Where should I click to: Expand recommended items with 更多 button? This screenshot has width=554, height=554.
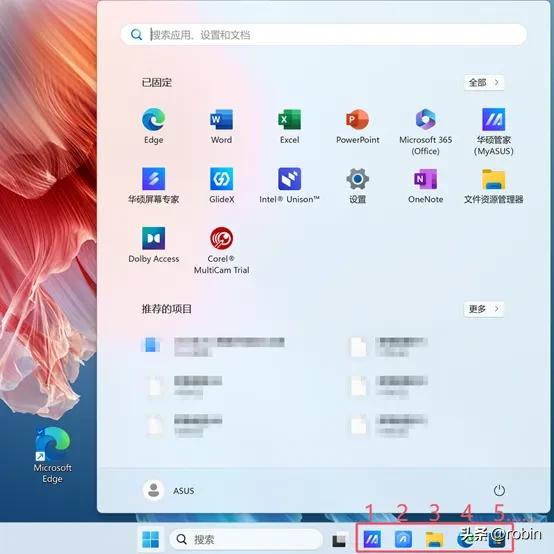click(484, 309)
